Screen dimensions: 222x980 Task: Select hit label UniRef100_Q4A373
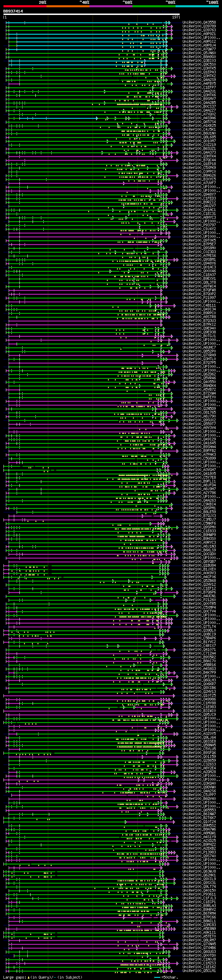tap(199, 153)
